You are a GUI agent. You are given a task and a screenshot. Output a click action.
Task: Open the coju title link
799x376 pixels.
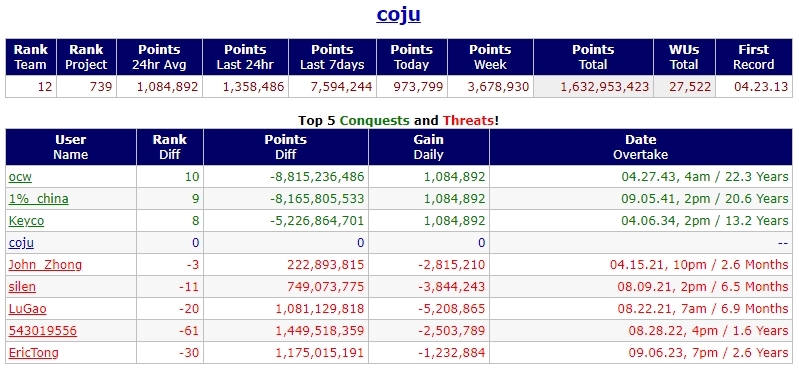click(398, 14)
